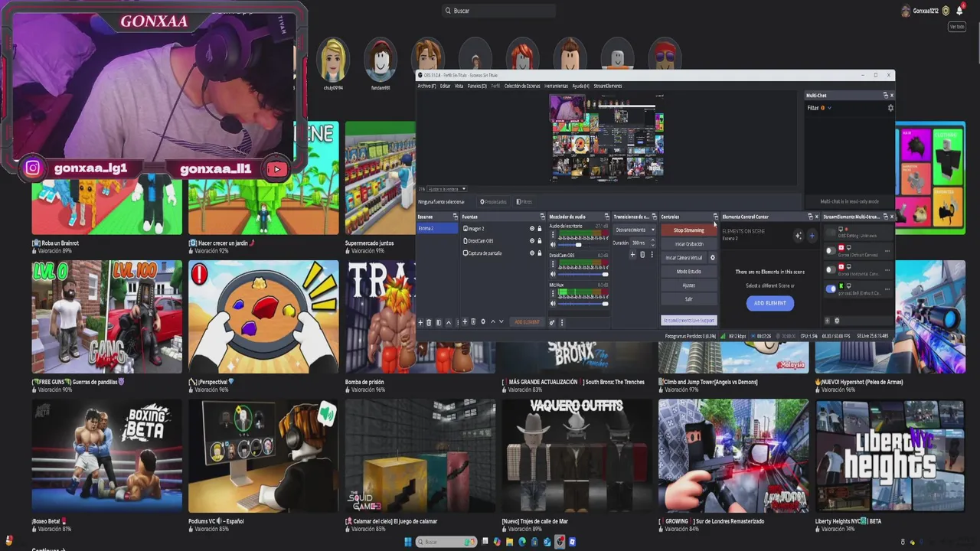Move the scene up with the Escenas arrow

tap(449, 322)
